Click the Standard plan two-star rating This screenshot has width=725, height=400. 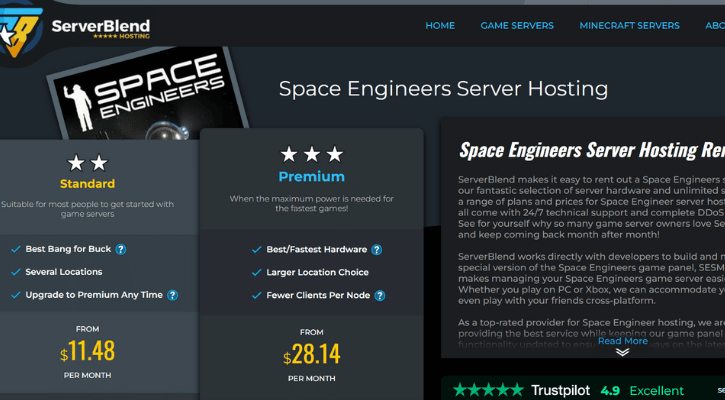point(87,163)
